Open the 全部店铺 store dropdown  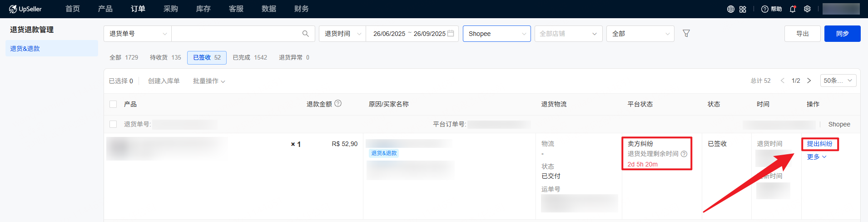[x=568, y=34]
